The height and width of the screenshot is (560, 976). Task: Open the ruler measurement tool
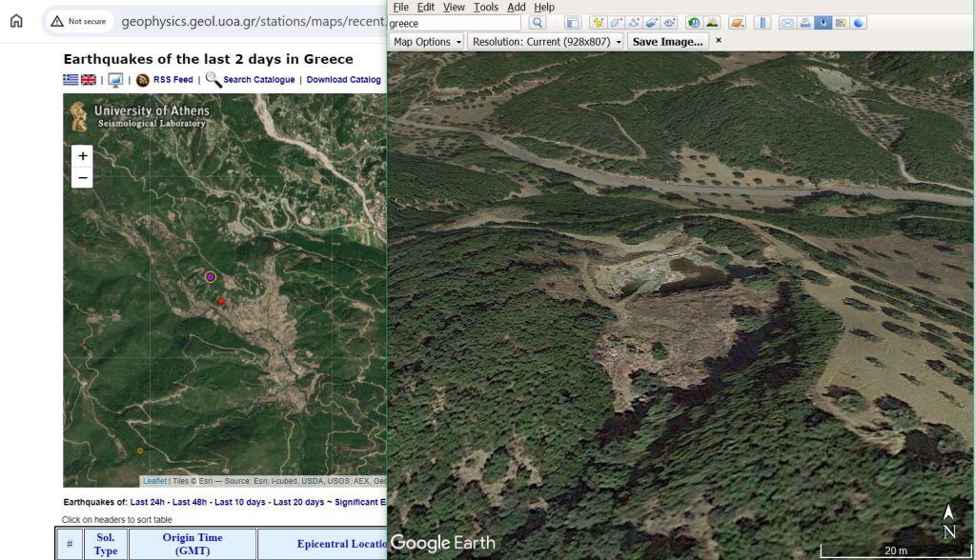coord(763,23)
